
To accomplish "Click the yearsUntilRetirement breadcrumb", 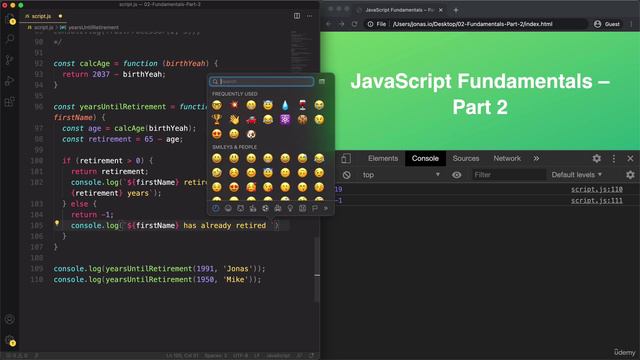I will 93,27.
